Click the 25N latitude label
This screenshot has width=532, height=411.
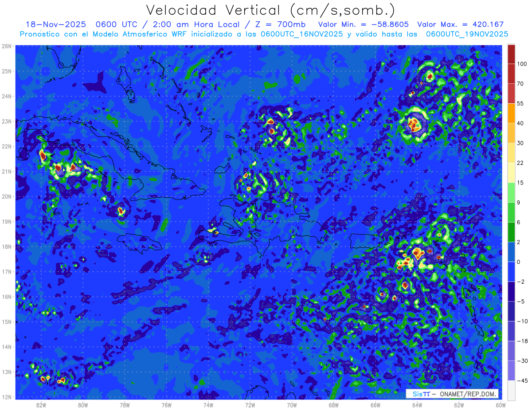[x=7, y=71]
